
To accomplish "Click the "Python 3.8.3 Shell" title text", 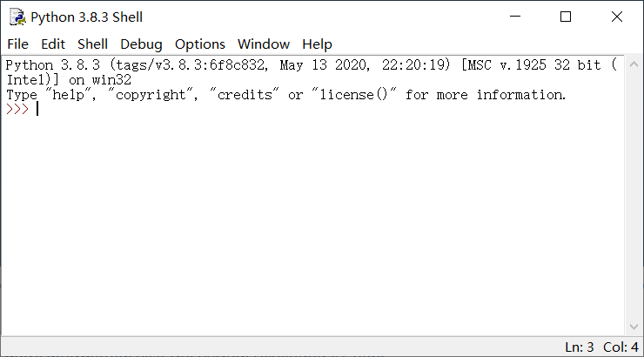I will [87, 17].
